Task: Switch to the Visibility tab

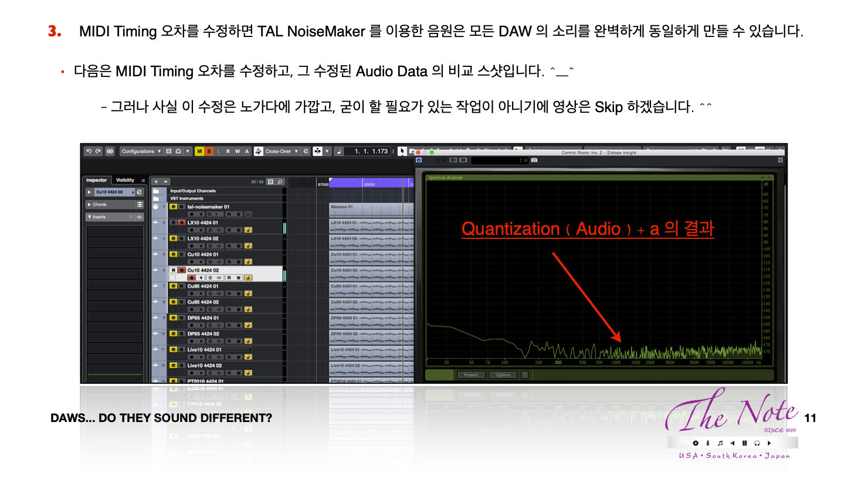Action: tap(125, 180)
